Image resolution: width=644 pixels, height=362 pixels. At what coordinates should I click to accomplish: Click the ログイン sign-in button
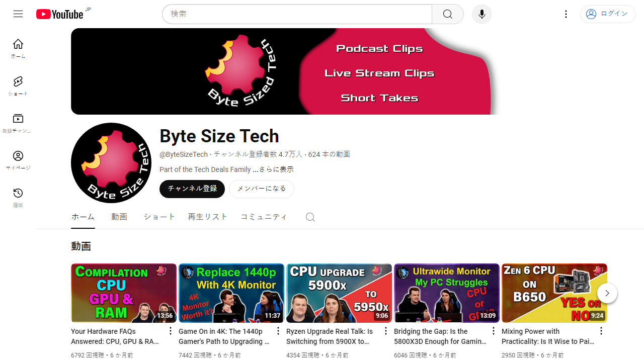coord(608,14)
